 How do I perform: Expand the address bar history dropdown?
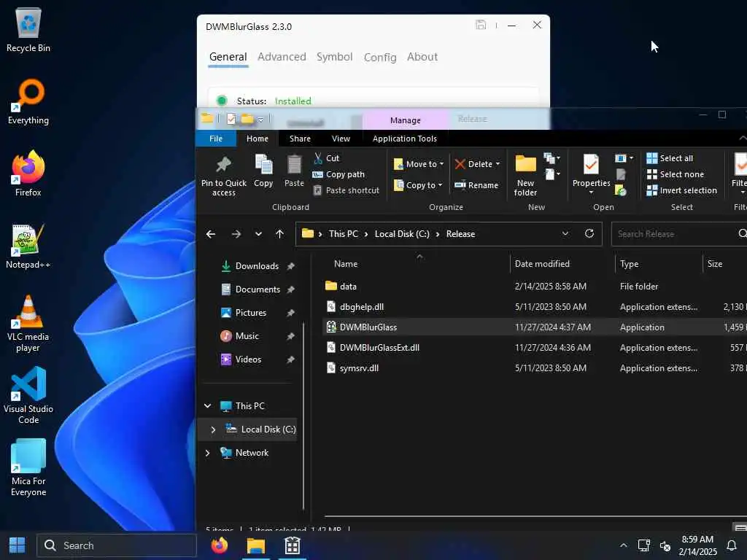(x=565, y=233)
